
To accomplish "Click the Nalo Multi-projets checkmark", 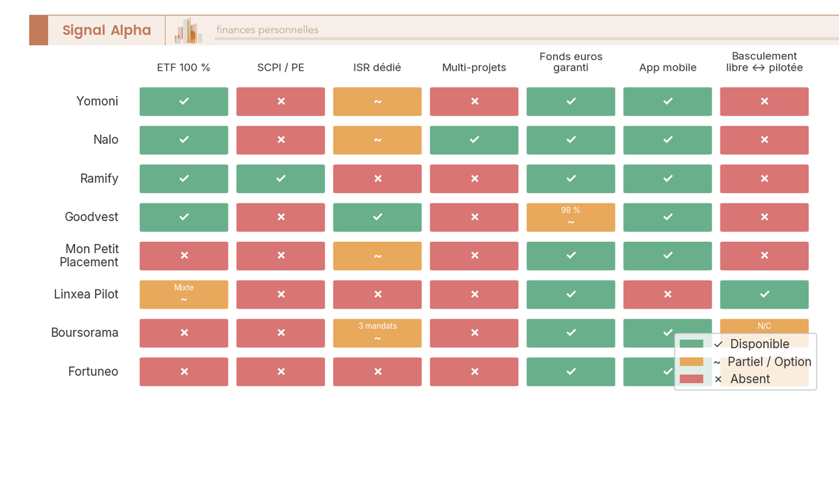I will pyautogui.click(x=474, y=140).
